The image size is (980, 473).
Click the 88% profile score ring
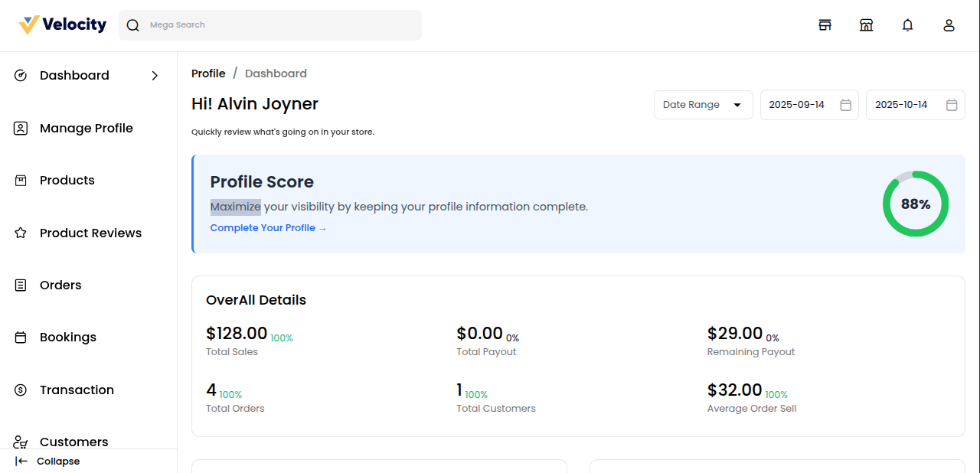(915, 204)
